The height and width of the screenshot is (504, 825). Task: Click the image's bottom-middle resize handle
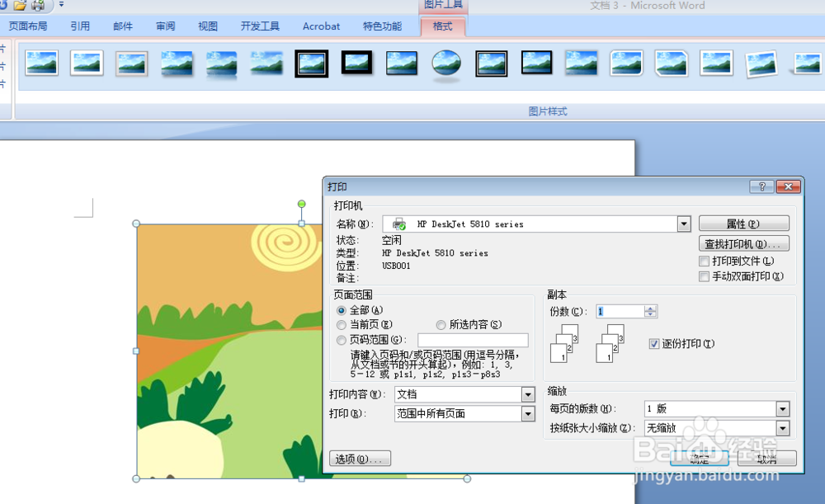[301, 478]
